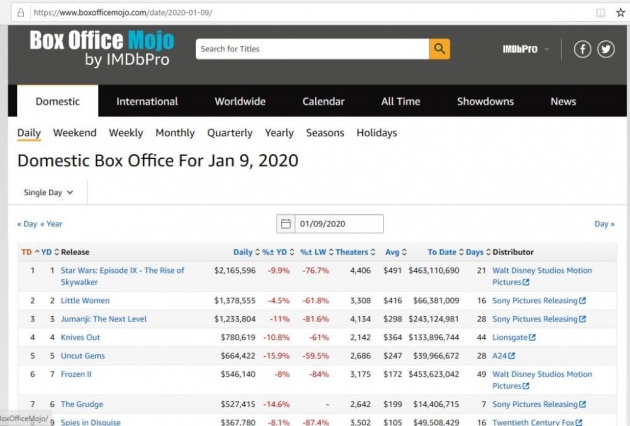Click external link icon next to A24
The width and height of the screenshot is (630, 426).
[x=511, y=356]
